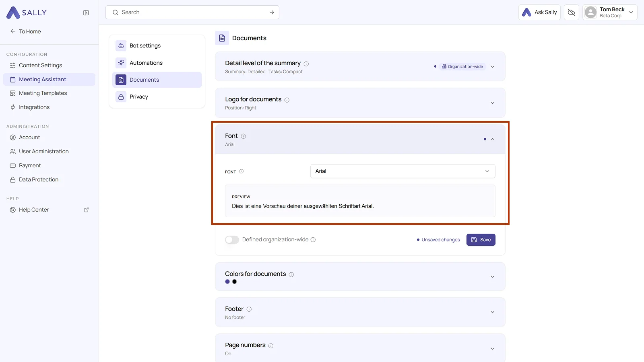Open Tom Beck account menu

coord(610,12)
